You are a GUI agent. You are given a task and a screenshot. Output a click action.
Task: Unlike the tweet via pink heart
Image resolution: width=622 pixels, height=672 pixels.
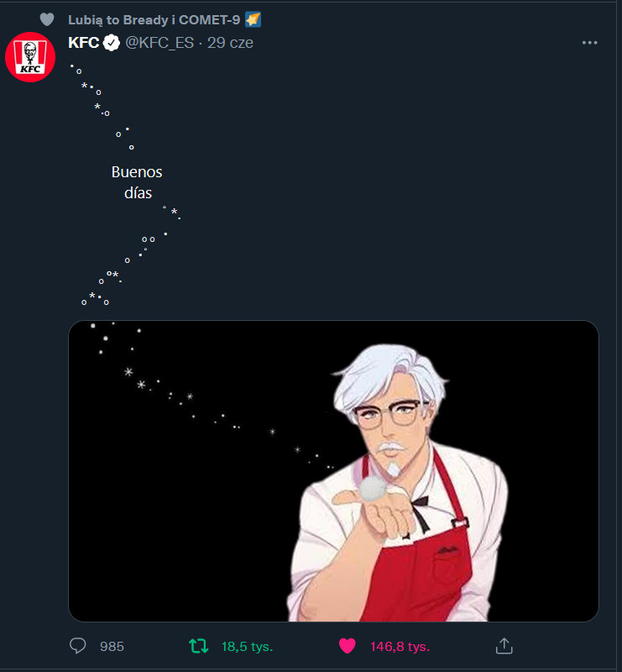[347, 646]
